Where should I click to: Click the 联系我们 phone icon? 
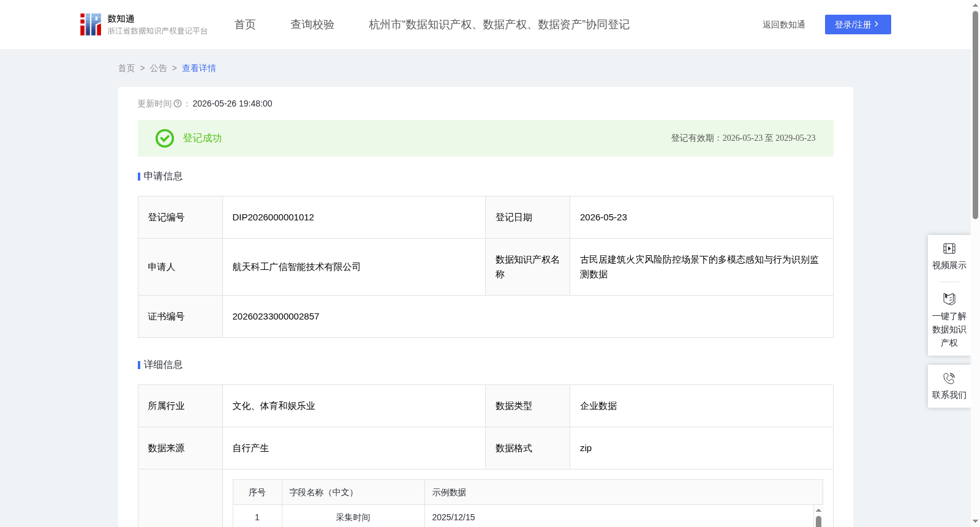949,378
